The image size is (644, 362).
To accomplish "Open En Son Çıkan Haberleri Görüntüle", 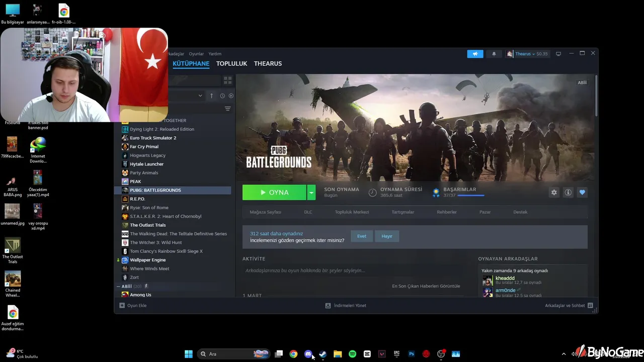I will click(426, 286).
